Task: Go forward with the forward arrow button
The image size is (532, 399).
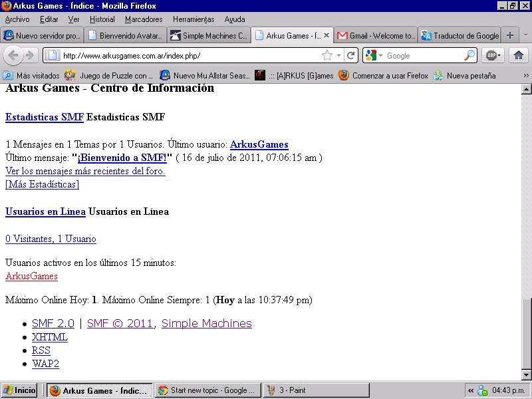Action: tap(30, 55)
